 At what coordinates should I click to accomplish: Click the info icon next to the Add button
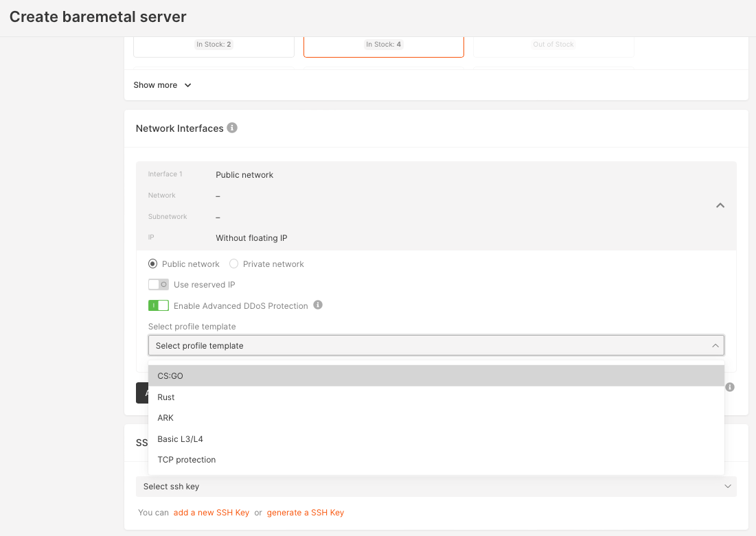(x=729, y=387)
